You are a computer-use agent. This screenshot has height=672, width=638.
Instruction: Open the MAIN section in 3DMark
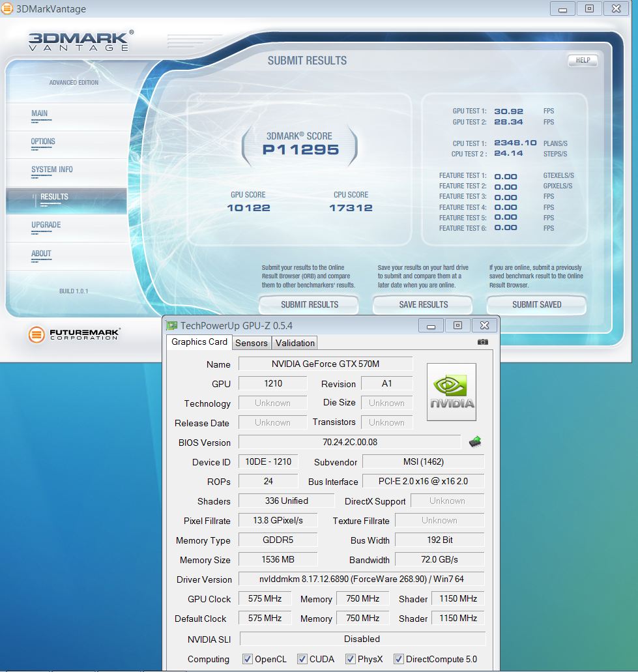coord(39,113)
